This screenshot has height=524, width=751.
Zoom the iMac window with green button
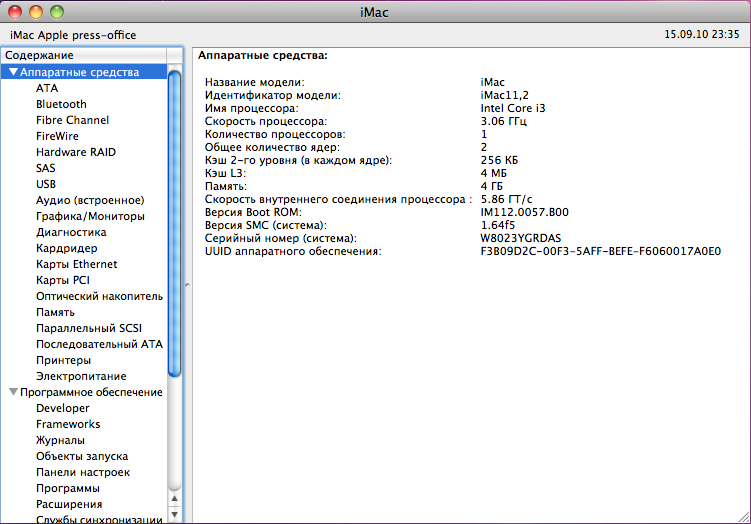point(57,11)
